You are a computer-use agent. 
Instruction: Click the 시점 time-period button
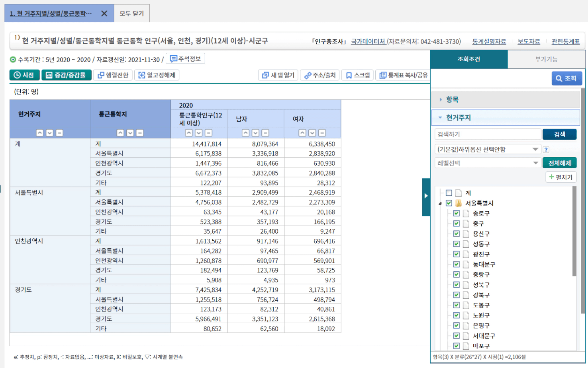point(25,75)
